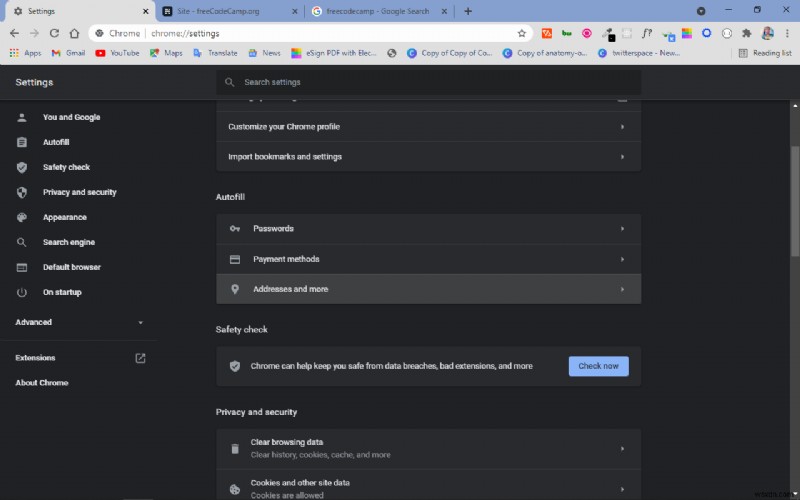The width and height of the screenshot is (800, 500).
Task: Open the Reading list
Action: [x=765, y=53]
